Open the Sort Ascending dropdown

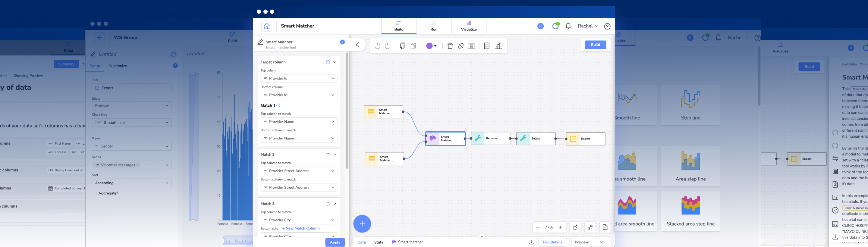131,183
